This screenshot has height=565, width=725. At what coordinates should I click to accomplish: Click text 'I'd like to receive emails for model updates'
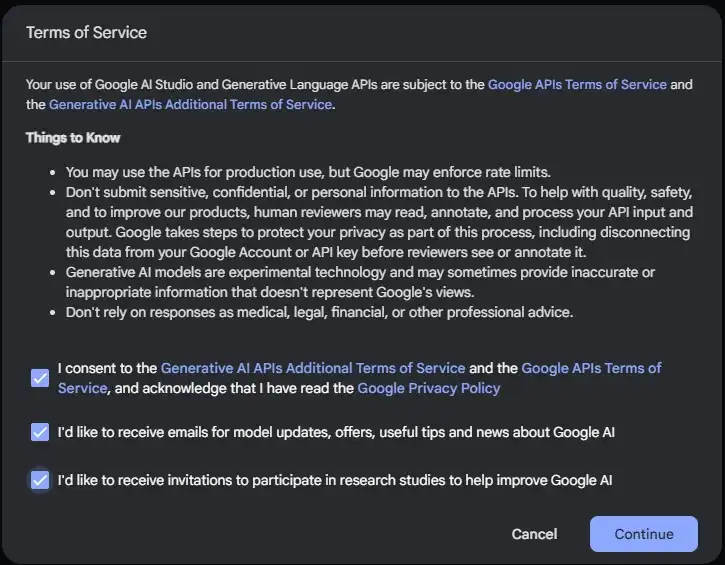tap(336, 432)
